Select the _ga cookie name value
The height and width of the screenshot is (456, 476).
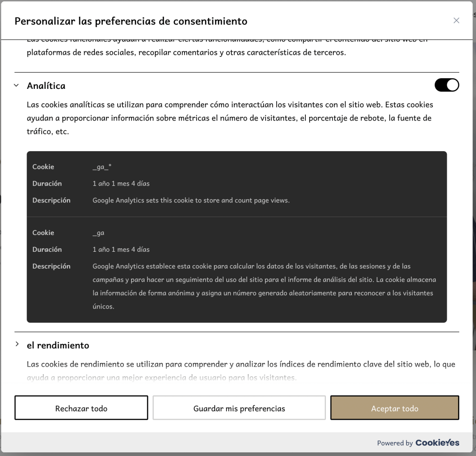coord(99,233)
